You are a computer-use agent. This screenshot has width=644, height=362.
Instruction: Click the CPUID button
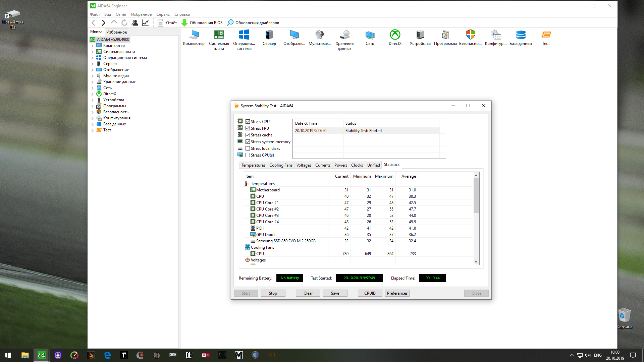click(370, 293)
